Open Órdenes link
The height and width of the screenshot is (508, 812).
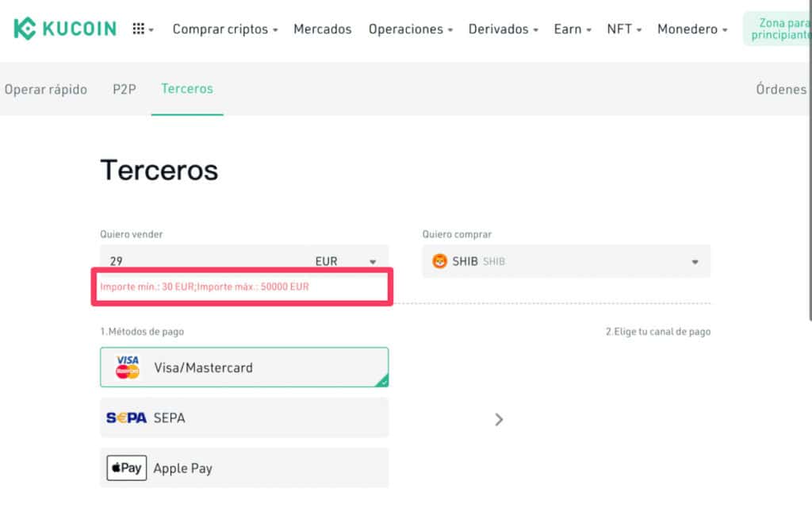point(781,89)
